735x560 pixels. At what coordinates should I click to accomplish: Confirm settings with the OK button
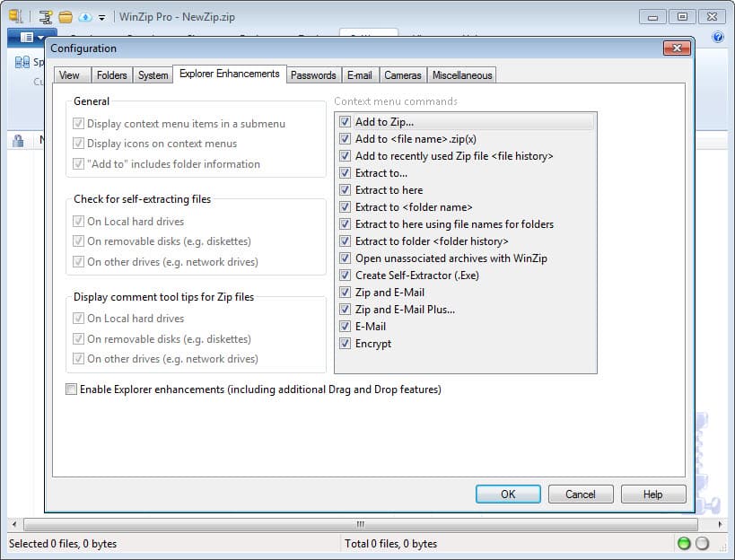508,494
